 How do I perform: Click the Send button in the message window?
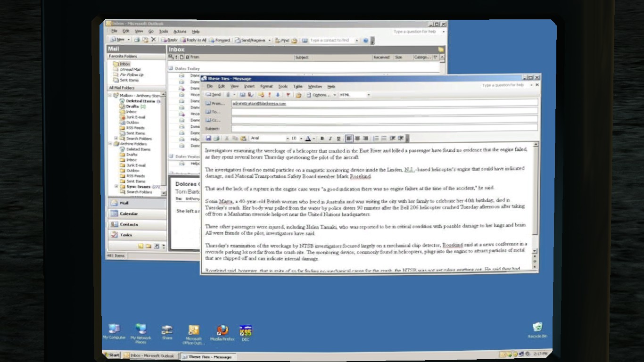[214, 95]
